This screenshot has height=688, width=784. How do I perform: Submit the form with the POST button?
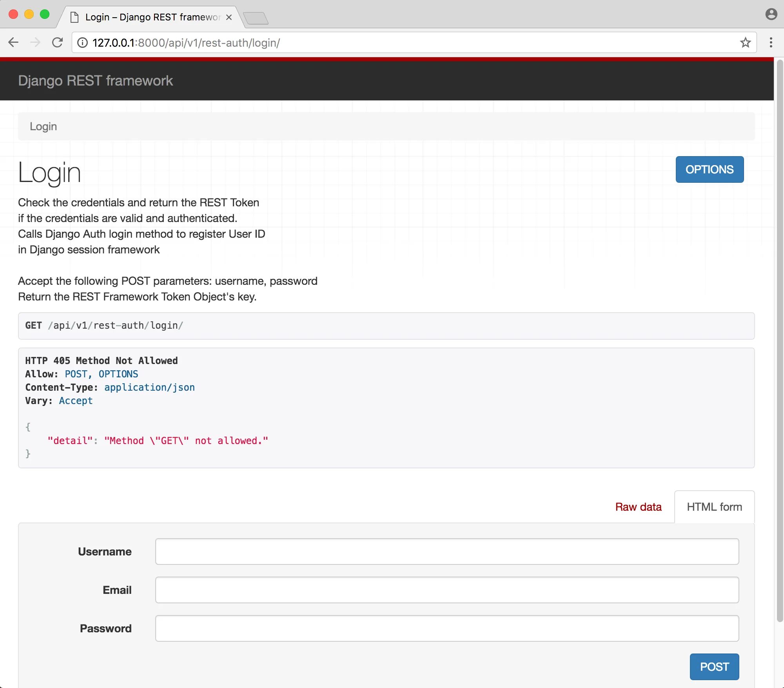point(714,666)
